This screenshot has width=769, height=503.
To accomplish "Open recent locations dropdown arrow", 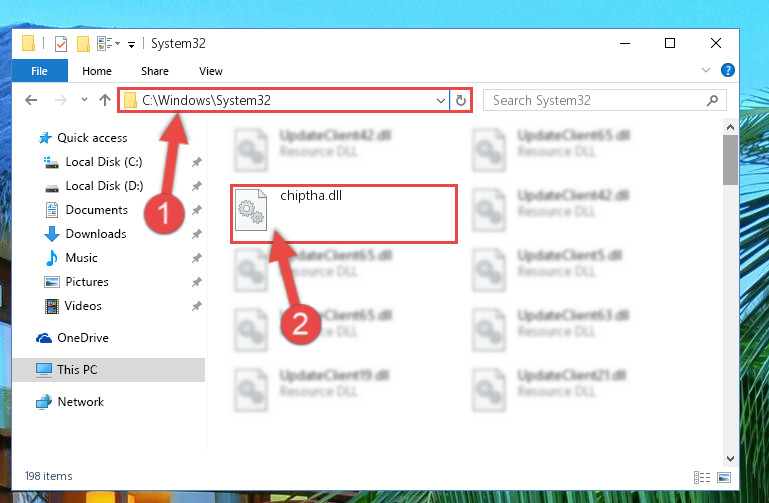I will tap(84, 100).
